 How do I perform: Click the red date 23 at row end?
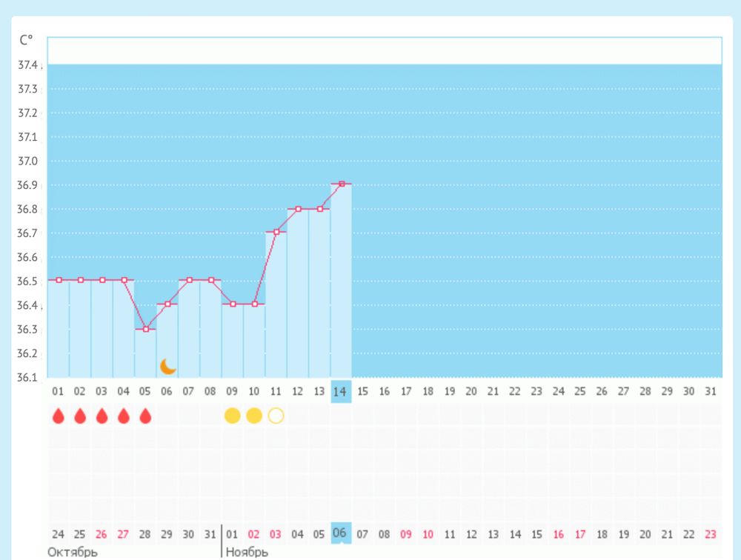click(711, 534)
